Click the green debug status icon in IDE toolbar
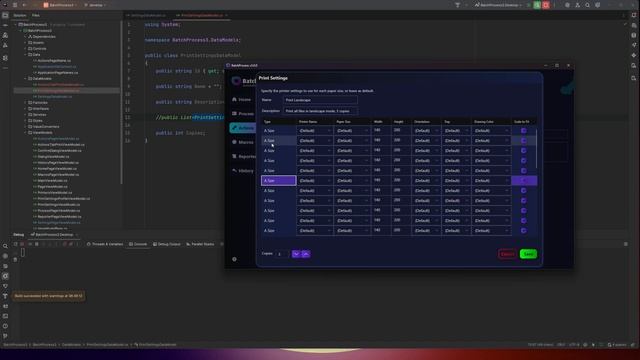The height and width of the screenshot is (360, 640). coord(537,5)
